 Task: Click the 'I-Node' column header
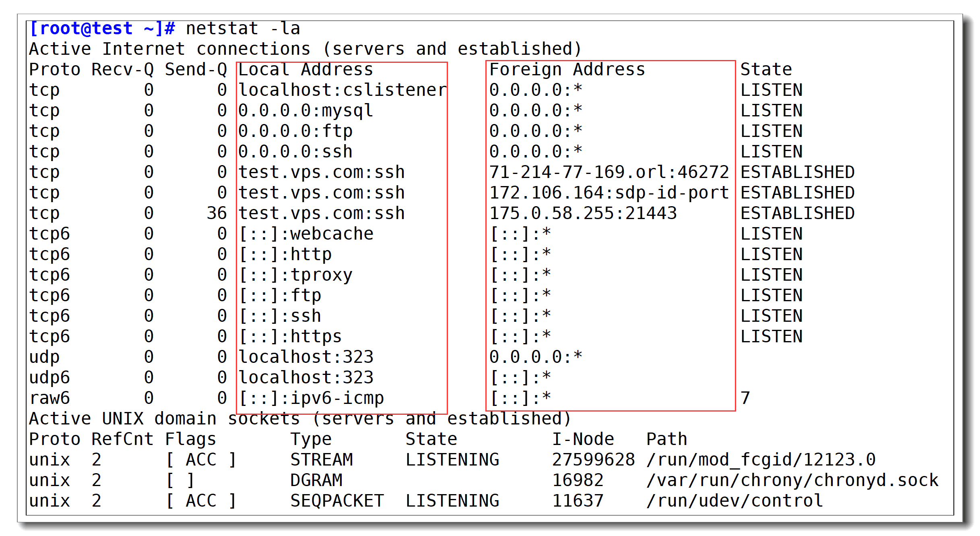point(583,439)
